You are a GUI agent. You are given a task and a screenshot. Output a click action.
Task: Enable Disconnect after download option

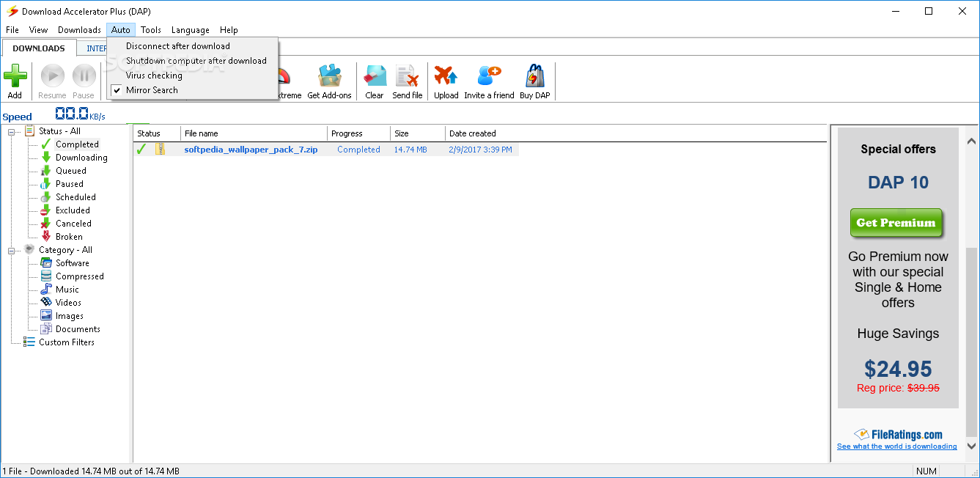coord(192,46)
